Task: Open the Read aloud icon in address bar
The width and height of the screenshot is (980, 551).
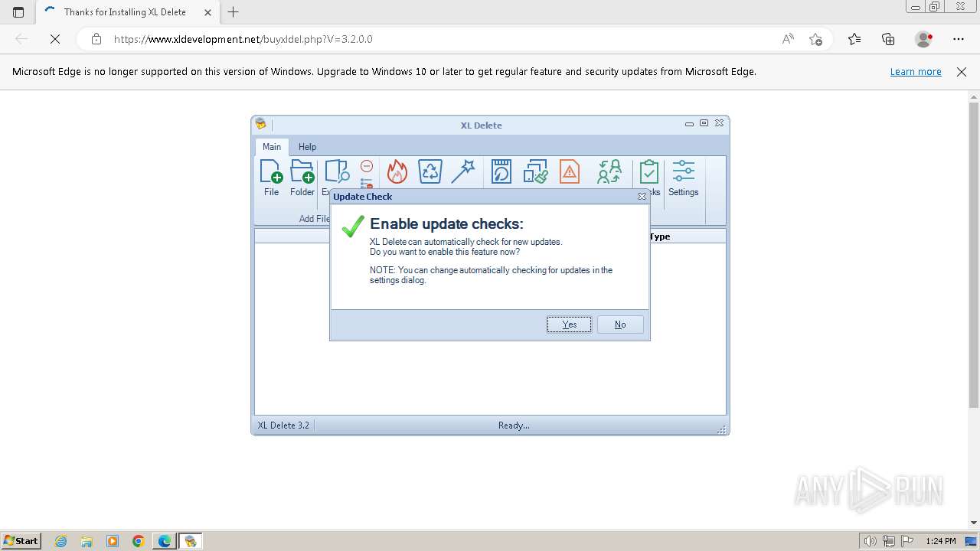Action: pos(788,39)
